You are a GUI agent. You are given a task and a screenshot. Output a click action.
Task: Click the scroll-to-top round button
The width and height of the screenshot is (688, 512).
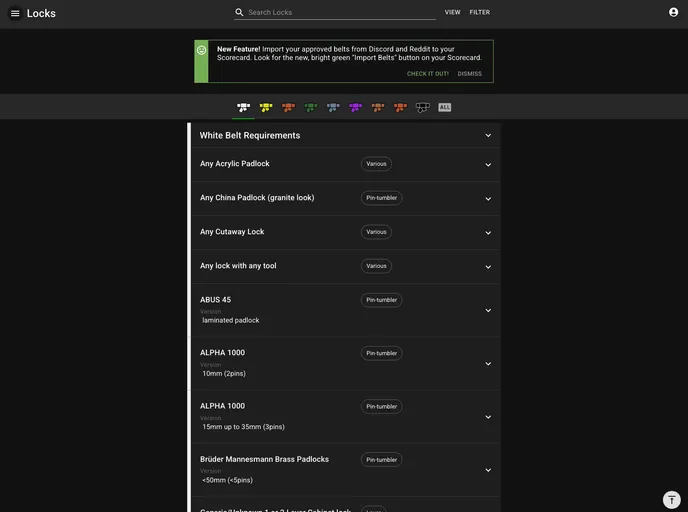click(x=671, y=499)
